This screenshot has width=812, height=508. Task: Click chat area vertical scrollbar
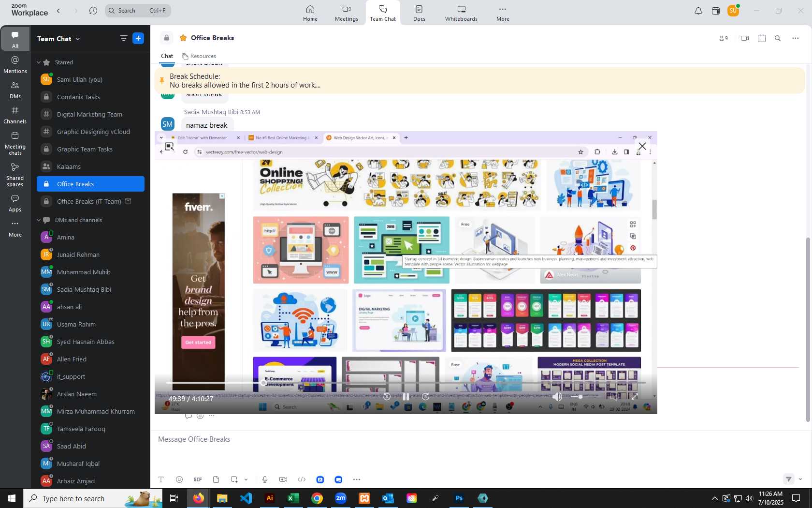coord(808,329)
